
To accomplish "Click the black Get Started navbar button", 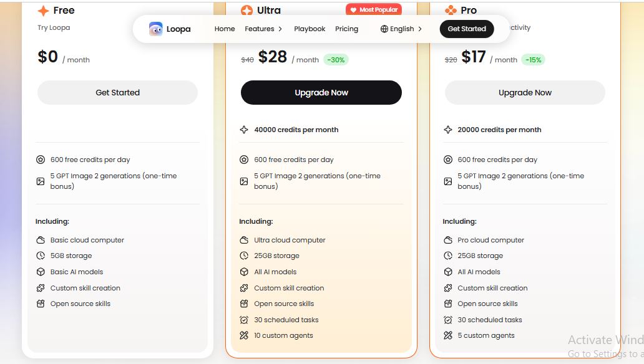I will tap(467, 29).
